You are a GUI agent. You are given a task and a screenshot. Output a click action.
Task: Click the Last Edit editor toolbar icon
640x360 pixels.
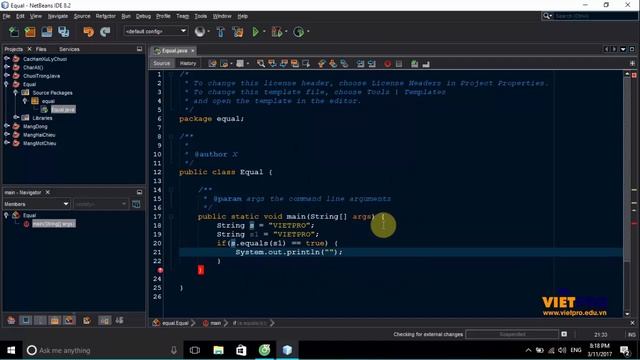tap(212, 64)
